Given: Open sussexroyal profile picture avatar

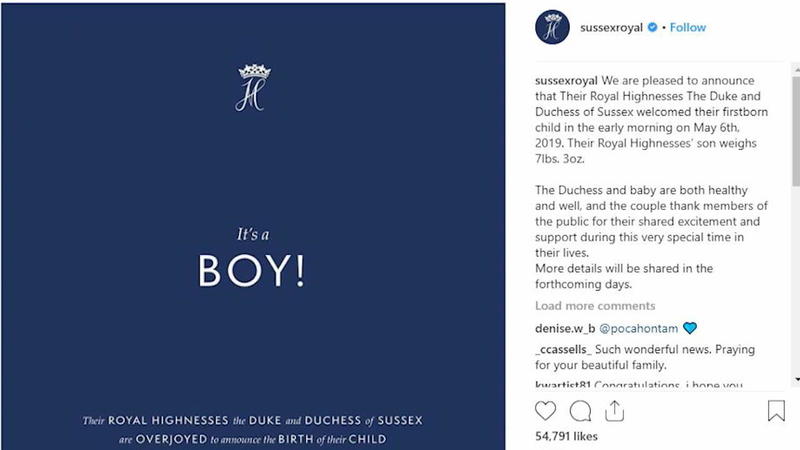Looking at the screenshot, I should 552,27.
